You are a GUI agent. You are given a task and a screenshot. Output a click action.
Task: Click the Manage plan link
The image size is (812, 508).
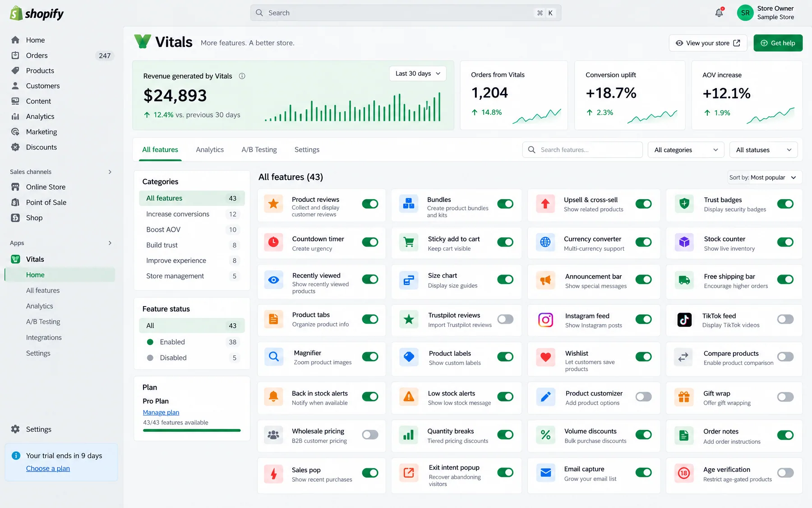pos(161,413)
